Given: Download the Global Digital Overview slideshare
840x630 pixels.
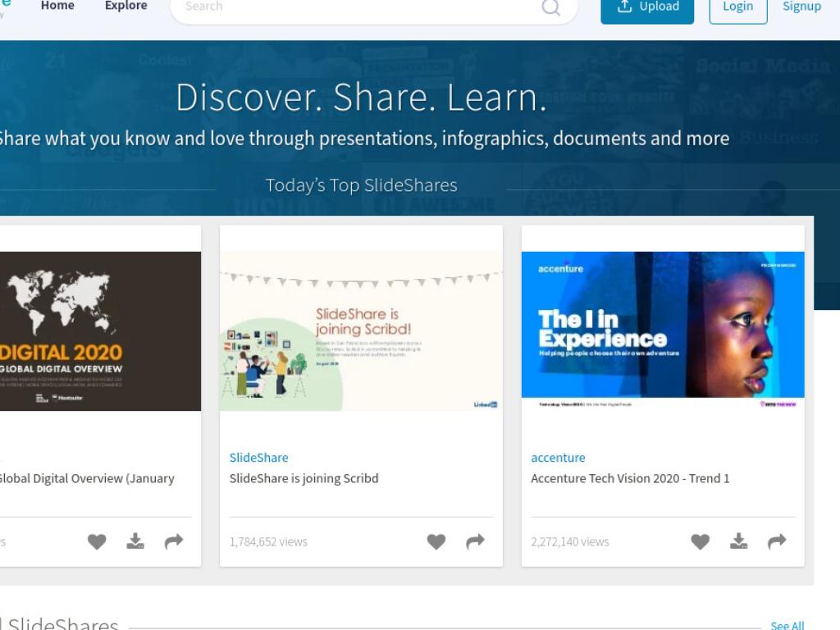Looking at the screenshot, I should [135, 541].
